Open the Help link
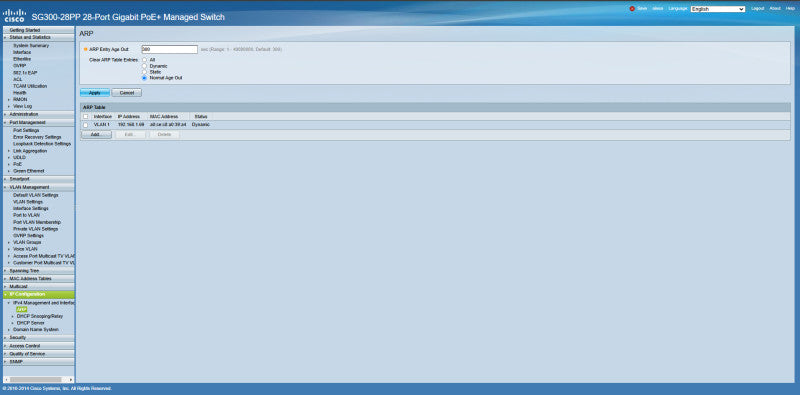800x395 pixels. pyautogui.click(x=790, y=9)
